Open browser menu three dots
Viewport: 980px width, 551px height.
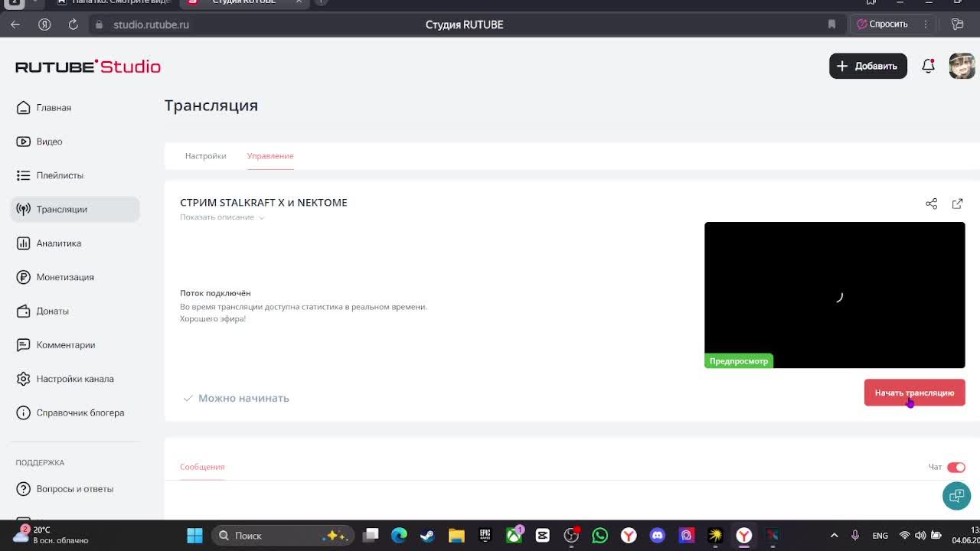point(926,24)
